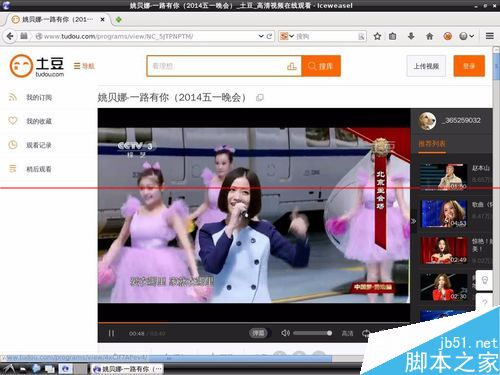
Task: Open the 02:30 recommended video thumbnail
Action: tap(443, 287)
